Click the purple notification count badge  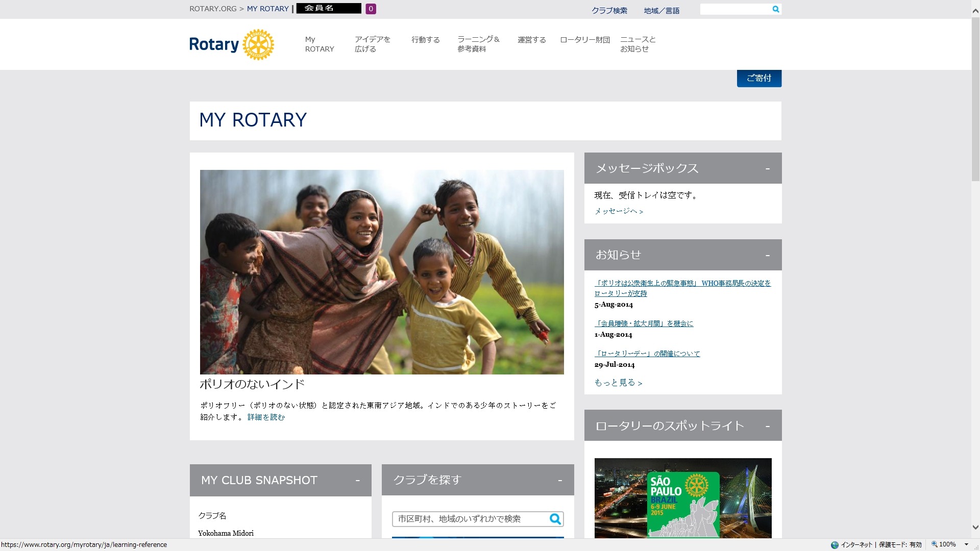point(371,9)
